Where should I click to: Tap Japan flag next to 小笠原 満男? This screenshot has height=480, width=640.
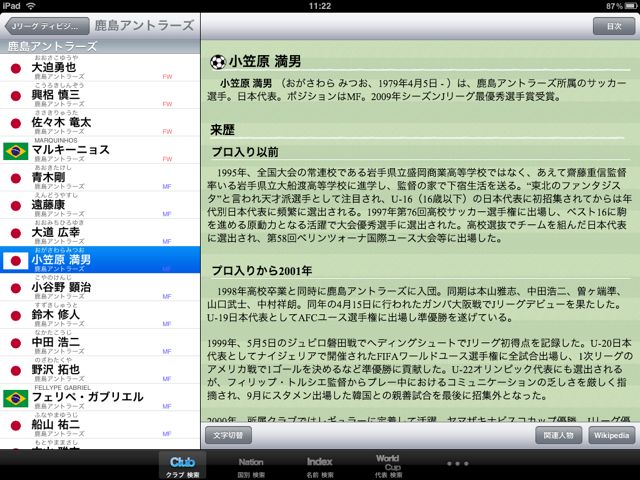16,261
